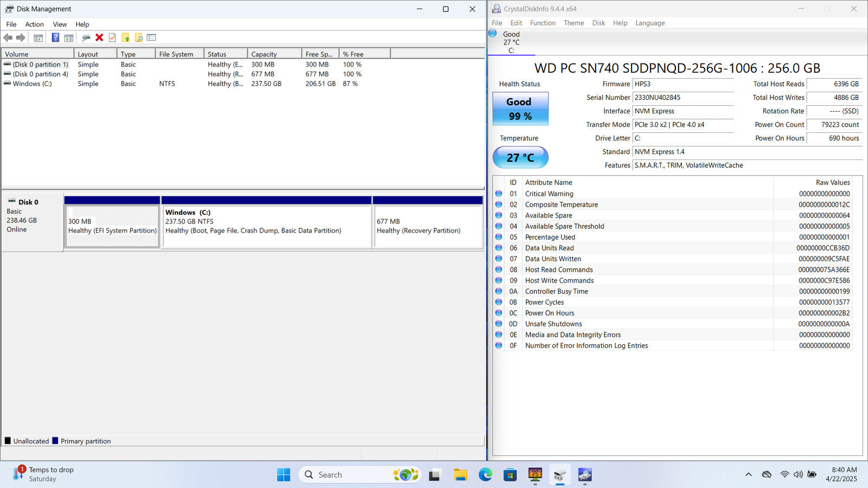Click the Forward arrow in Disk Management toolbar

(x=21, y=37)
